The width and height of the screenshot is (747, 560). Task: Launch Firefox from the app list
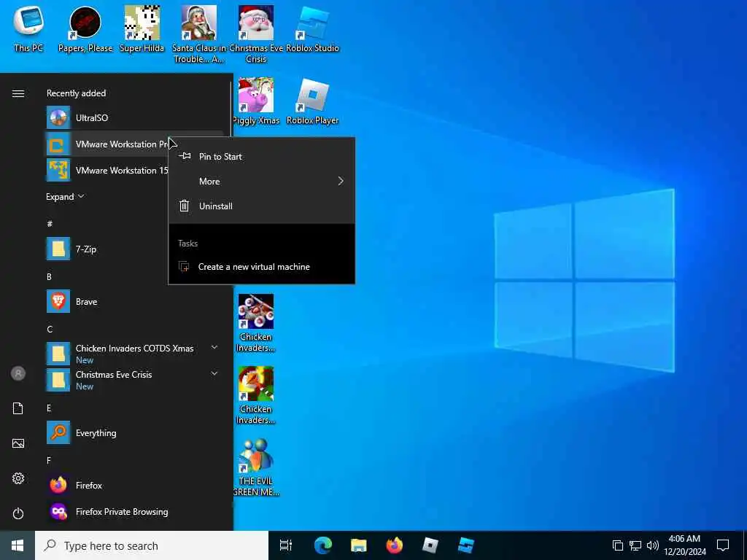[x=134, y=485]
